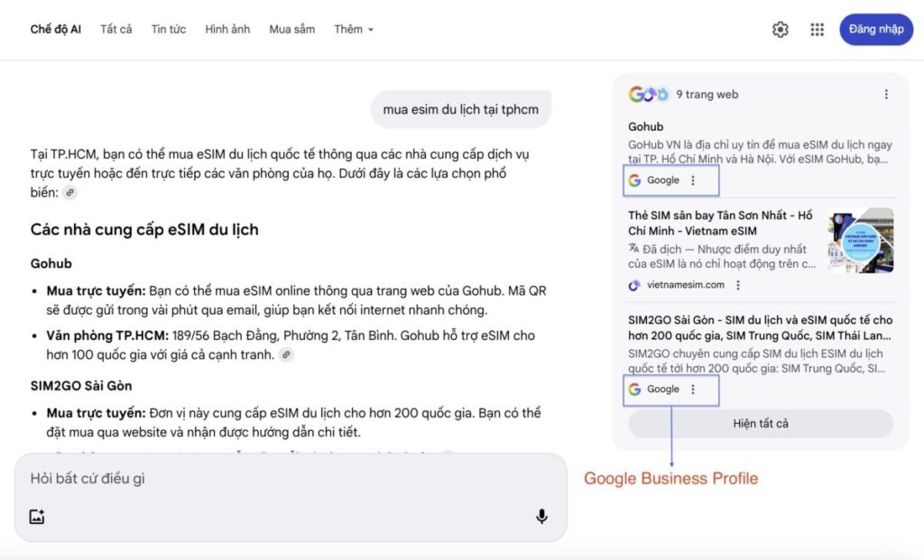Screen dimensions: 924x560
Task: Open the settings gear icon
Action: 781,30
